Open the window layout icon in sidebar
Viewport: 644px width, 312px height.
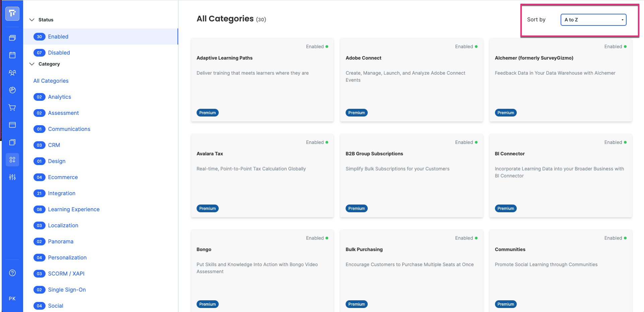pos(12,125)
